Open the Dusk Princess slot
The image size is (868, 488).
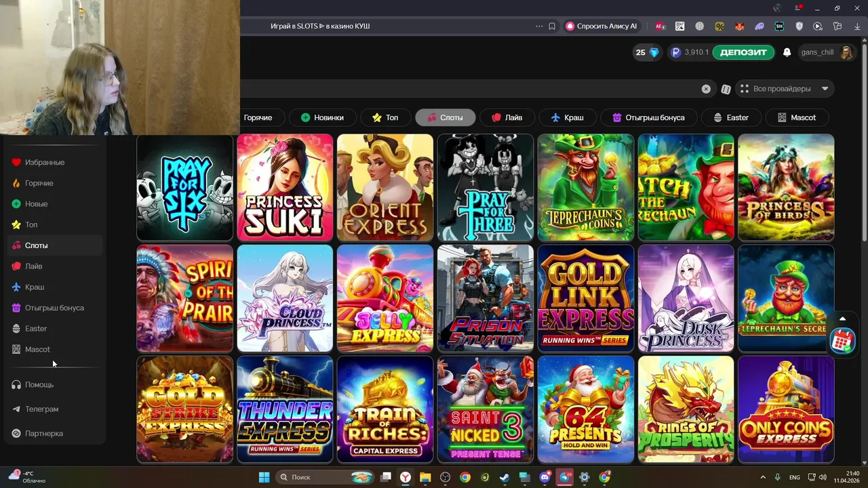point(686,299)
